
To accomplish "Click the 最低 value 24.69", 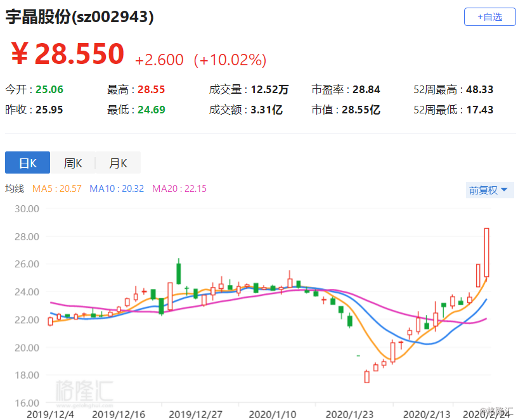I will (152, 110).
